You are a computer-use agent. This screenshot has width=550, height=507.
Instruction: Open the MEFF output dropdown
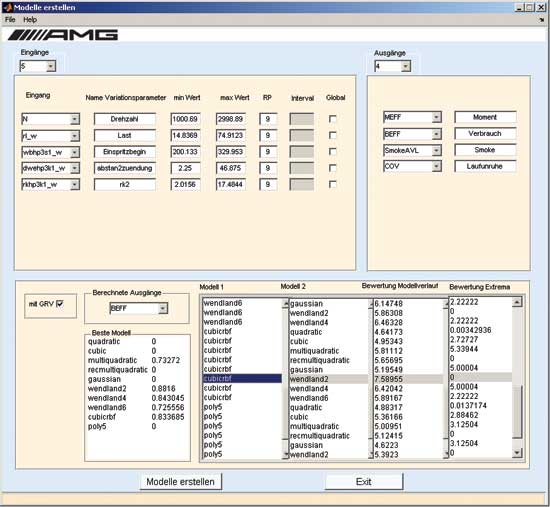tap(436, 117)
